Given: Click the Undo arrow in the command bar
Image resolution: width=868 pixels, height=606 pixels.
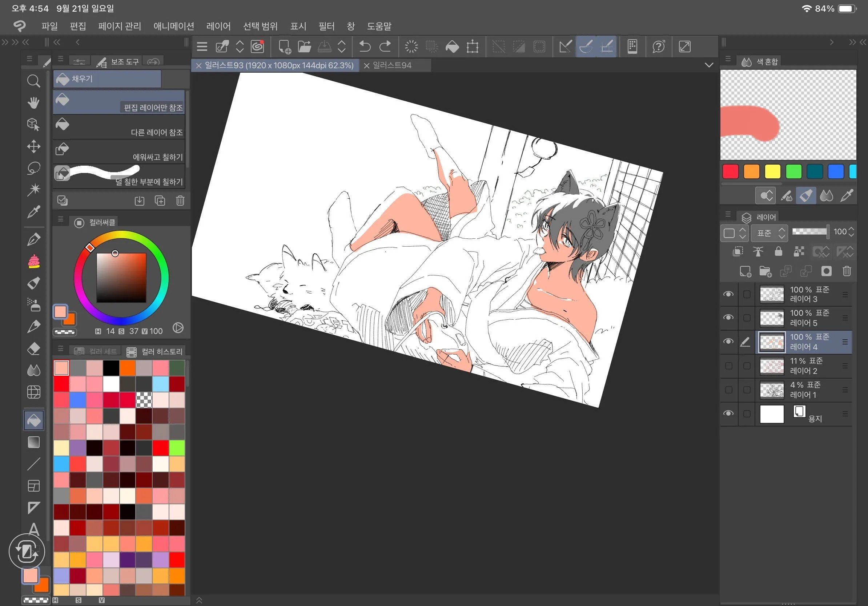Looking at the screenshot, I should [x=365, y=47].
